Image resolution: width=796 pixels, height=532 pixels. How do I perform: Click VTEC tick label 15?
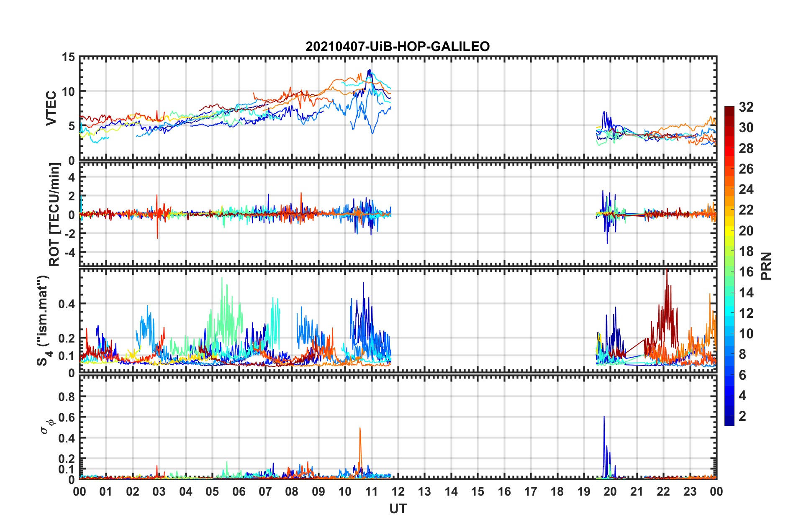coord(68,57)
